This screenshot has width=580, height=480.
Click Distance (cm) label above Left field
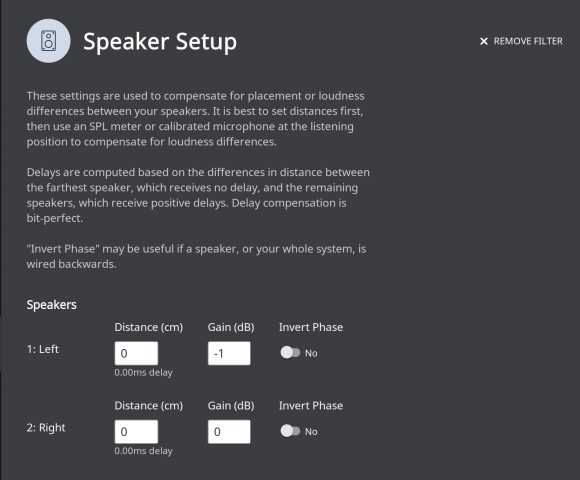pyautogui.click(x=149, y=327)
